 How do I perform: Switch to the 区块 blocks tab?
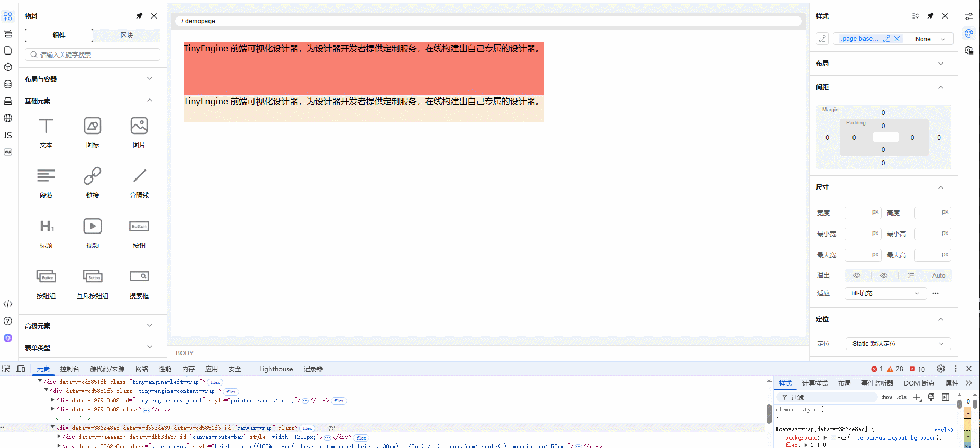tap(126, 35)
